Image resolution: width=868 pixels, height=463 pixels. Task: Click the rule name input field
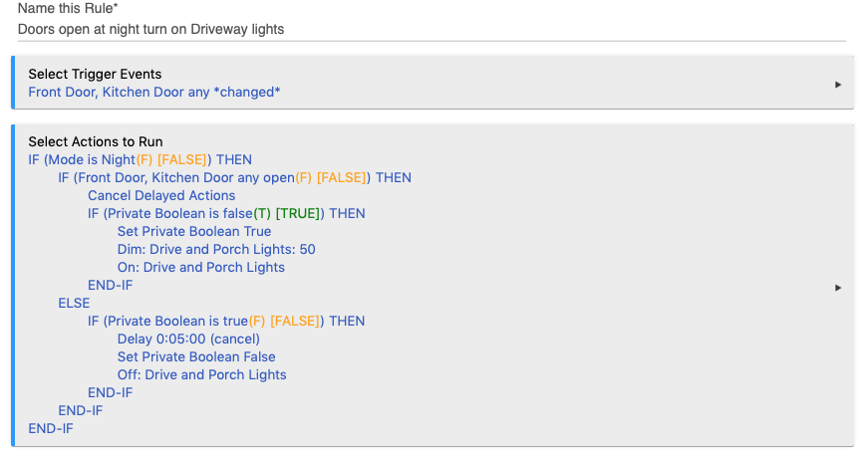[x=432, y=29]
